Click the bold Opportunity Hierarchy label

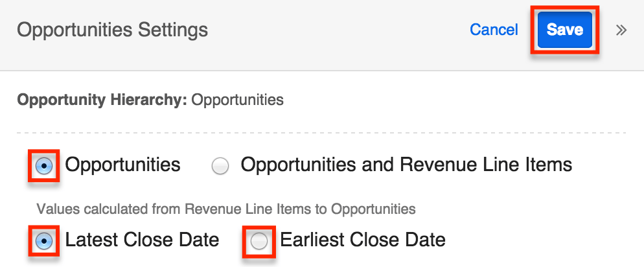(x=102, y=100)
